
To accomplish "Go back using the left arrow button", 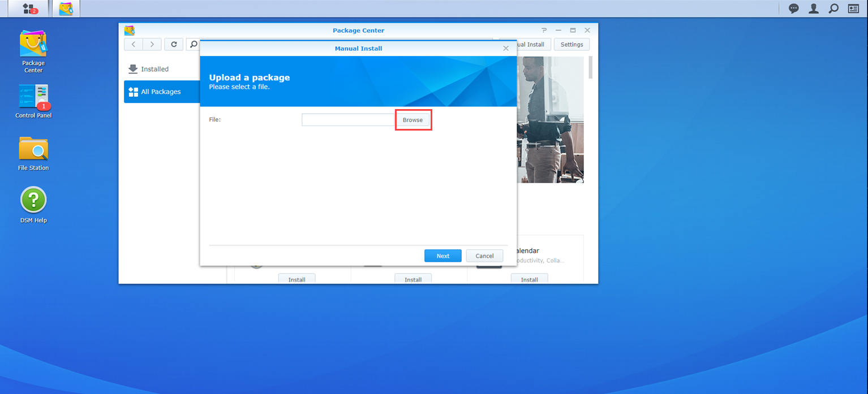I will 134,45.
